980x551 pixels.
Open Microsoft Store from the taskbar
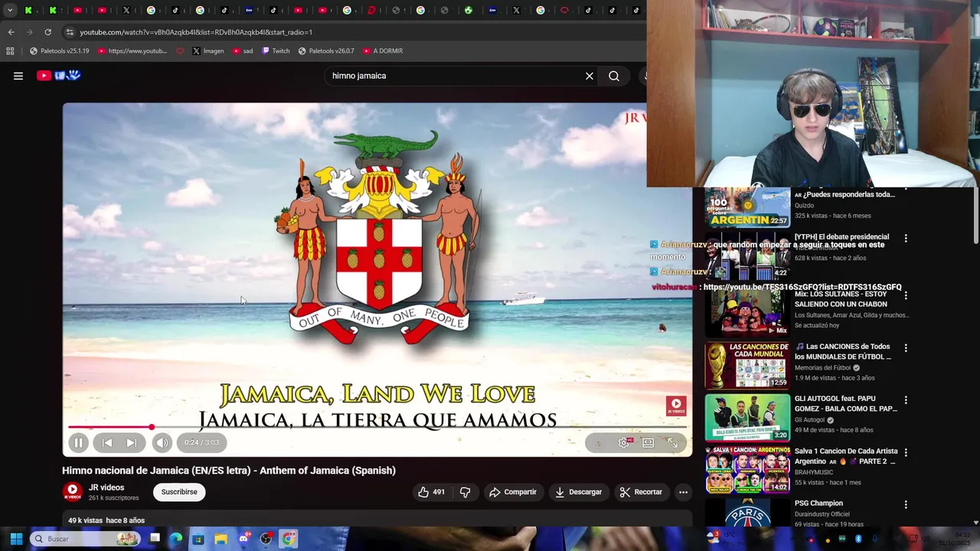tap(198, 539)
